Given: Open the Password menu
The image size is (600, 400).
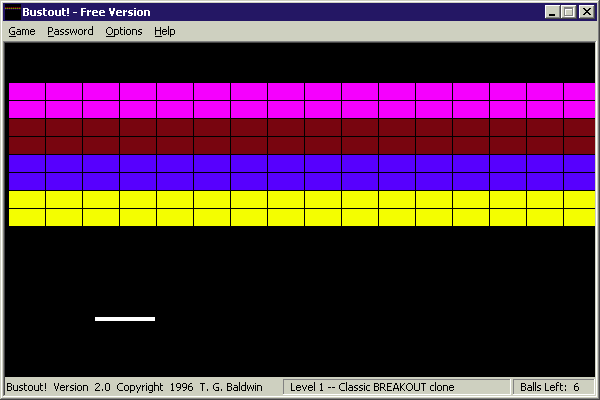Looking at the screenshot, I should tap(70, 31).
